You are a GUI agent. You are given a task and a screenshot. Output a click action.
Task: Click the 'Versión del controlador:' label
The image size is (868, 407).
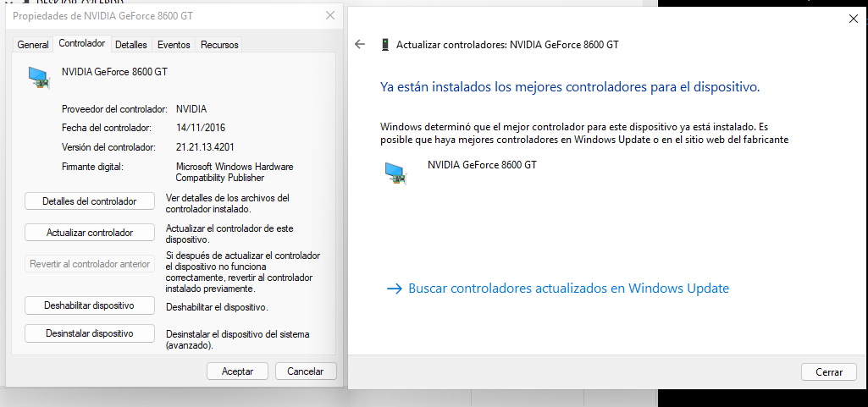click(x=109, y=147)
